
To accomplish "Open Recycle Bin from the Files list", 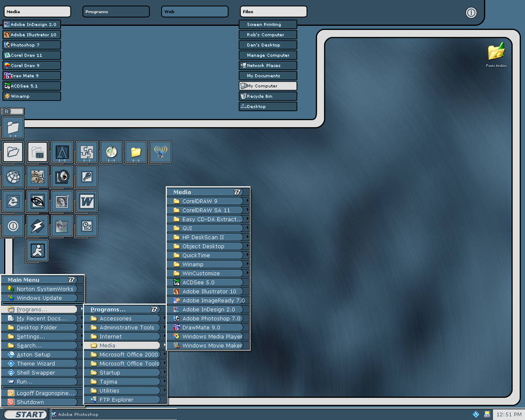I will pos(268,96).
